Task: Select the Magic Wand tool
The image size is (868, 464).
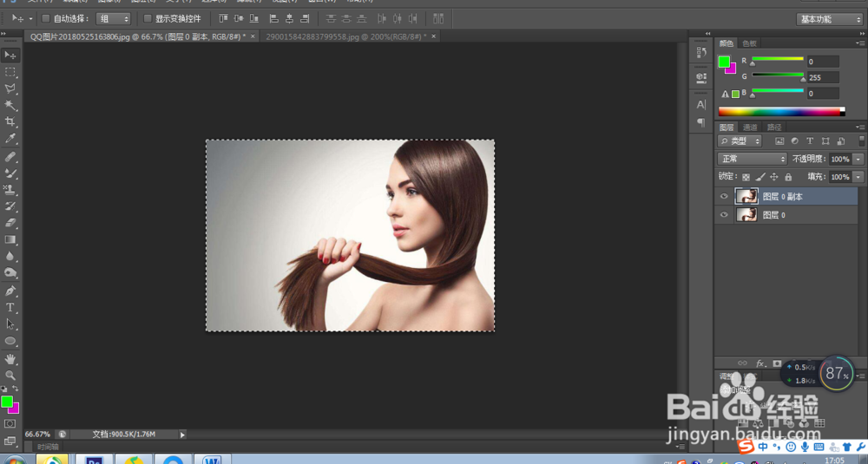Action: click(x=10, y=105)
